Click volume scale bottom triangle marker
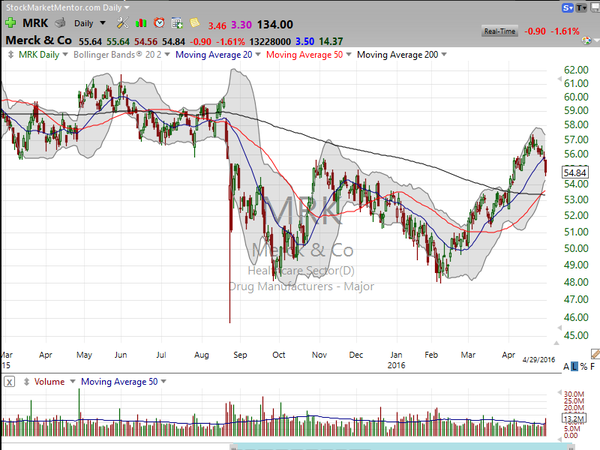 pos(559,438)
